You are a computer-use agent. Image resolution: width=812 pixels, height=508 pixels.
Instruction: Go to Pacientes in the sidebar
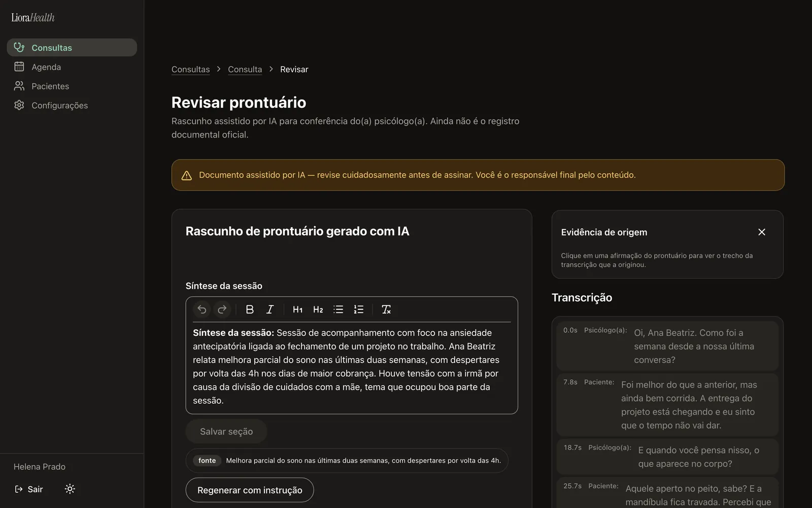pyautogui.click(x=72, y=86)
